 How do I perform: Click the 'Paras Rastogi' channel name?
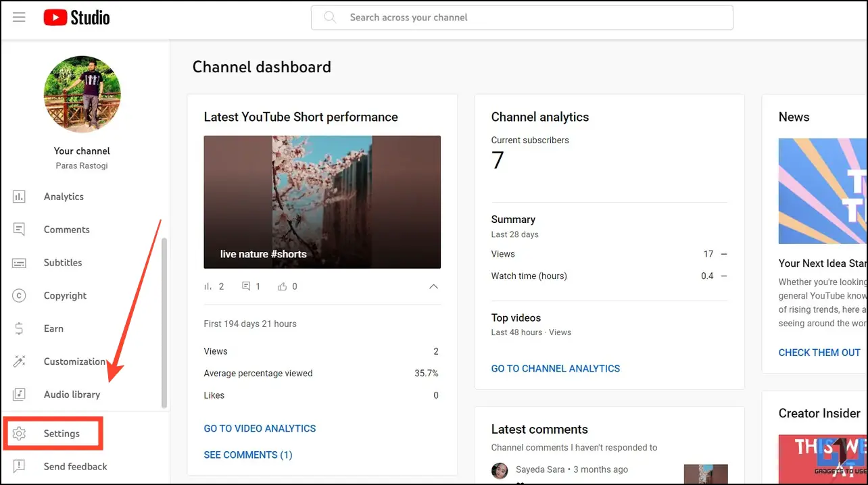point(82,165)
